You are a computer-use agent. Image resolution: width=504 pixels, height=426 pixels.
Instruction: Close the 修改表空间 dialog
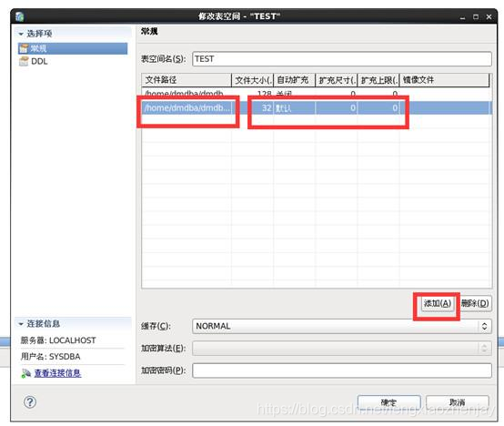pyautogui.click(x=489, y=16)
